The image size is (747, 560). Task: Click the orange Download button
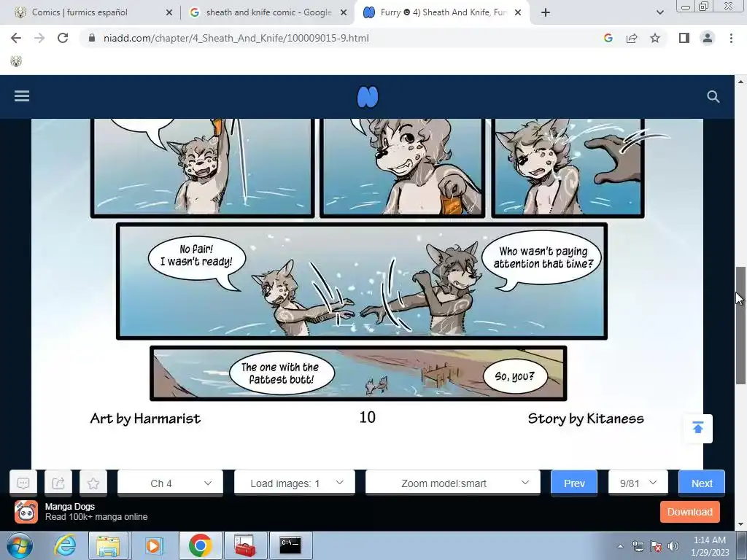690,512
